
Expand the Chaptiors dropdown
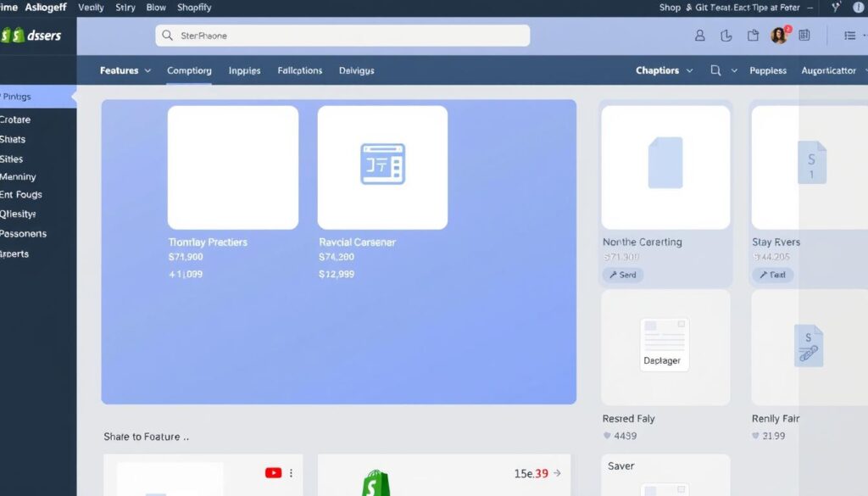pos(664,70)
